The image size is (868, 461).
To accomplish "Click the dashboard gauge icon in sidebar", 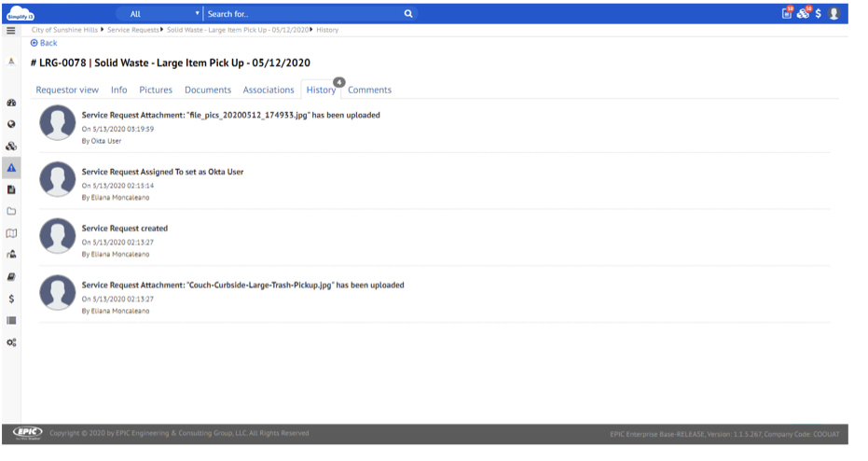I will (11, 104).
